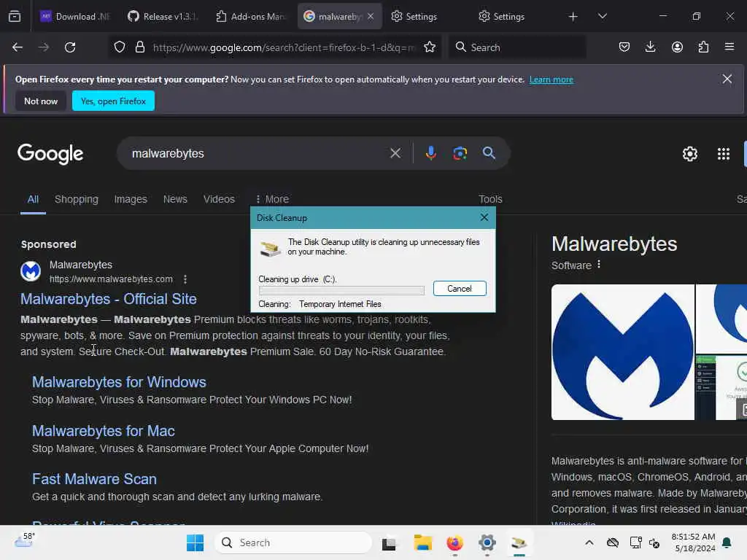Click the sync cloud tray icon

(x=613, y=542)
